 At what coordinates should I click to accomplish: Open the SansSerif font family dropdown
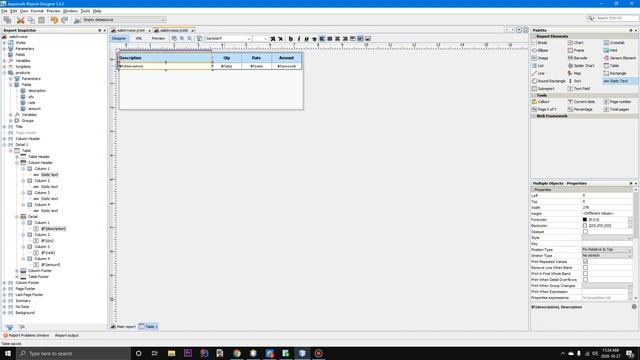(228, 38)
